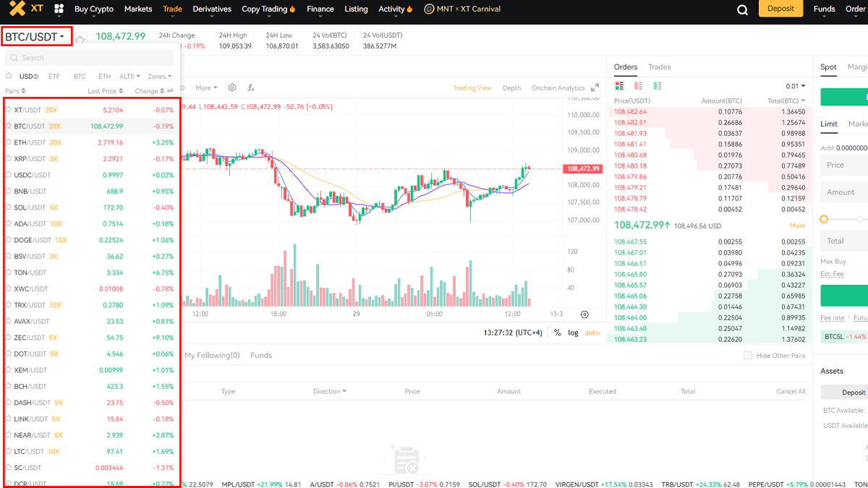Open the More chart options dropdown
Image resolution: width=868 pixels, height=488 pixels.
point(206,87)
